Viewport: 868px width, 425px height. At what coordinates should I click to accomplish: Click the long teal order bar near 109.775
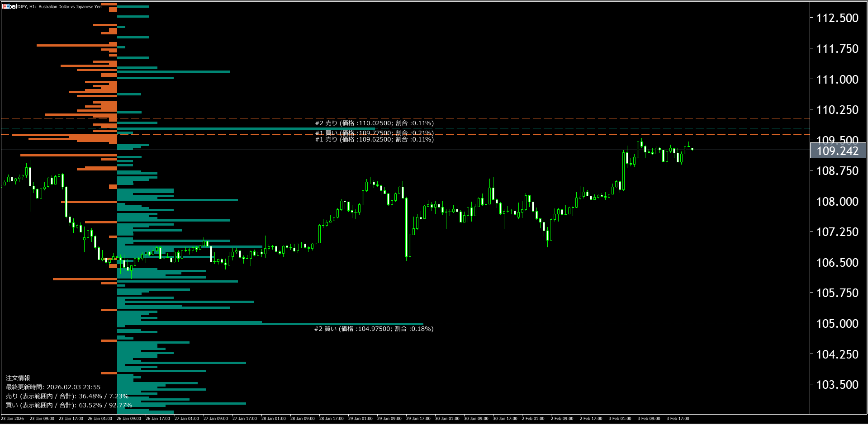click(246, 129)
